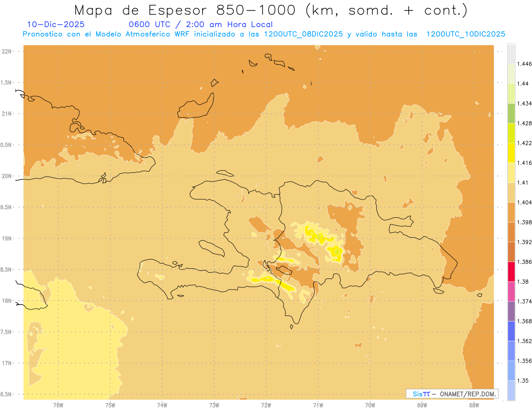Click the 74W longitude label
532x411 pixels.
[x=162, y=405]
